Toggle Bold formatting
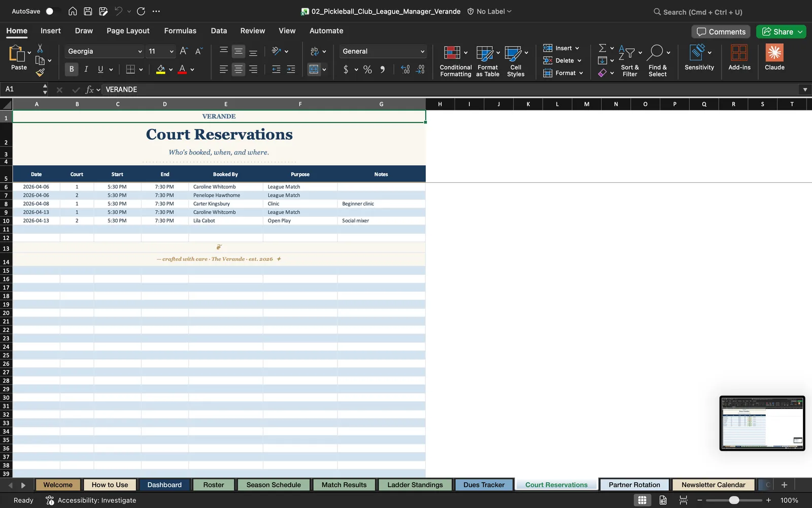The height and width of the screenshot is (508, 812). [72, 70]
